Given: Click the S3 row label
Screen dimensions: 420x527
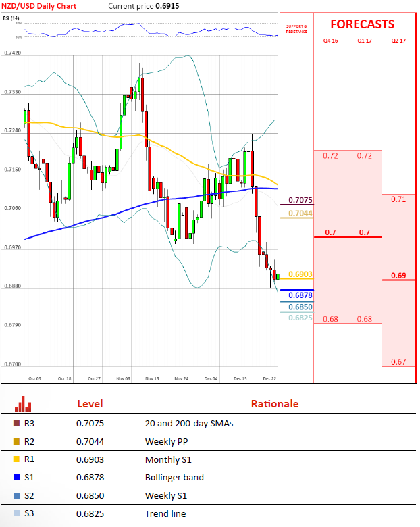Looking at the screenshot, I should click(29, 513).
